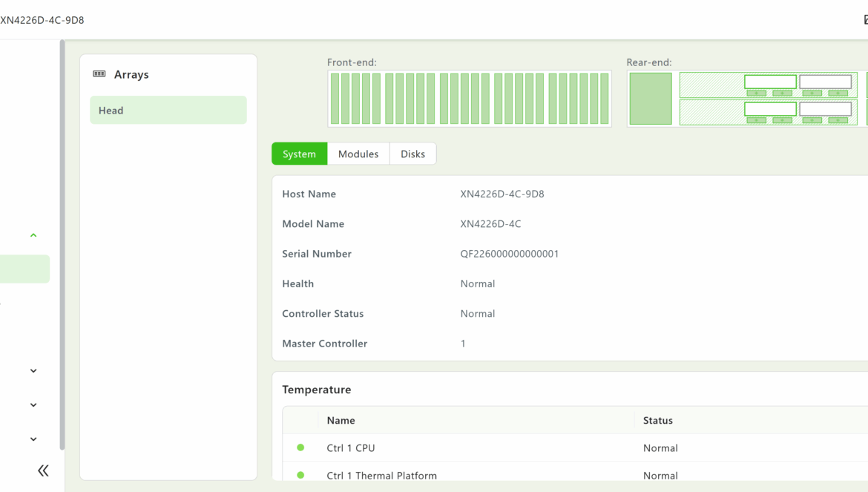The height and width of the screenshot is (492, 868).
Task: Expand the bottom sidebar down chevron
Action: [33, 439]
